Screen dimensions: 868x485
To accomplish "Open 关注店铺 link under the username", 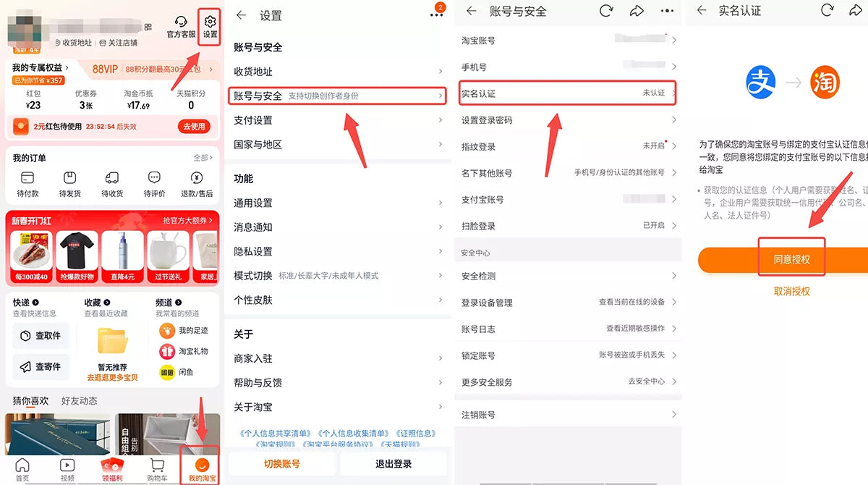I will point(119,43).
